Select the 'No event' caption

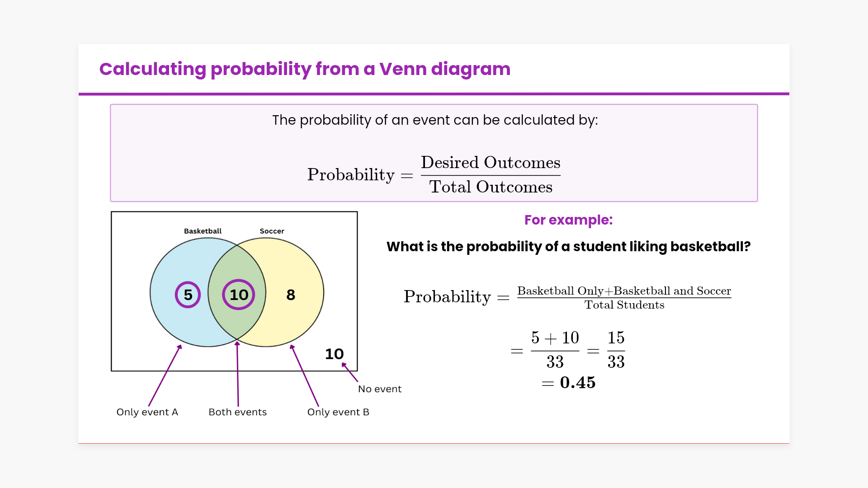click(x=380, y=389)
